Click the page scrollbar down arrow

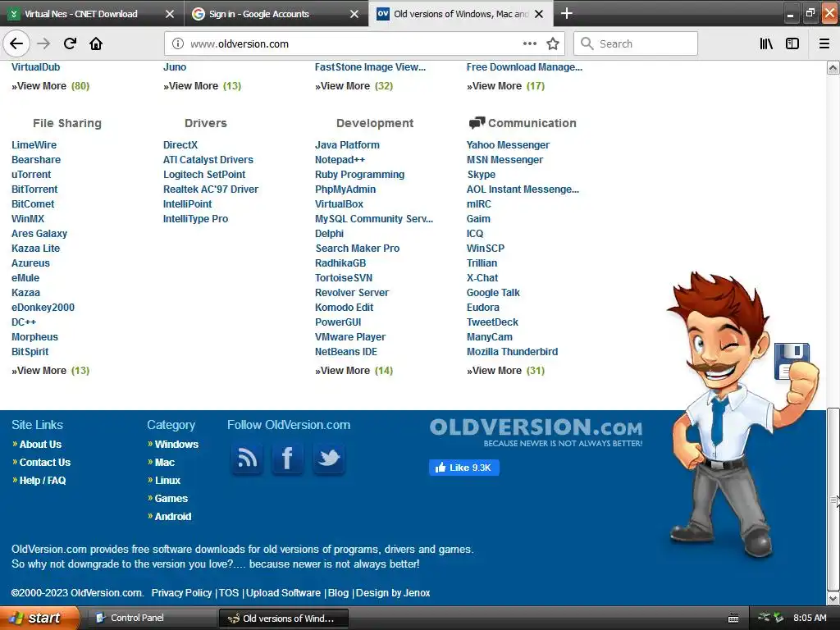[x=833, y=598]
